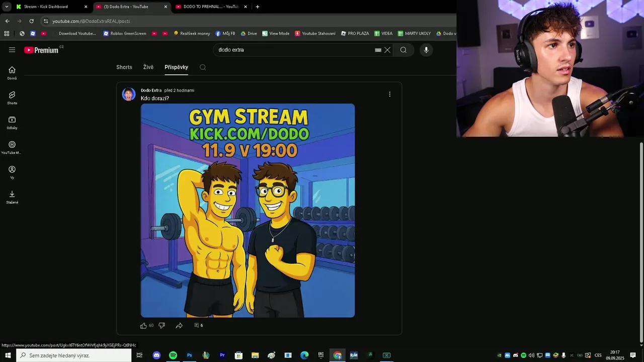644x362 pixels.
Task: Open Stažené downloads in the sidebar
Action: pyautogui.click(x=12, y=197)
